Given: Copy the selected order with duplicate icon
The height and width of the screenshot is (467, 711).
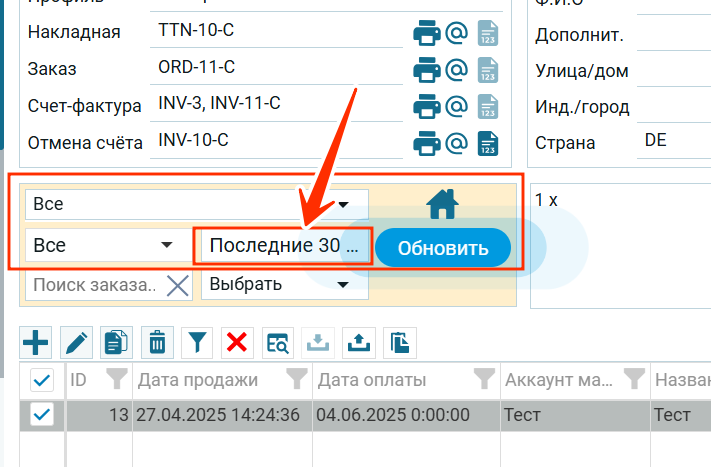Looking at the screenshot, I should (x=116, y=343).
